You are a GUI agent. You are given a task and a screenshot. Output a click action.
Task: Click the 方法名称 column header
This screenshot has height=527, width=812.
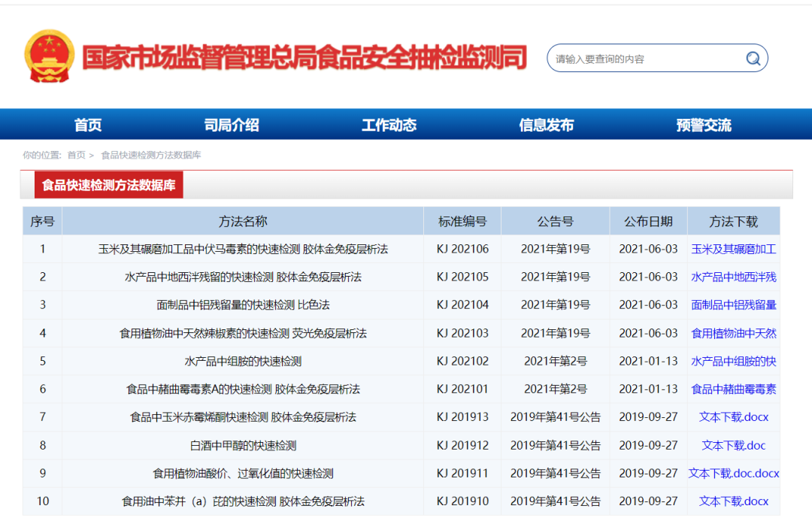243,221
